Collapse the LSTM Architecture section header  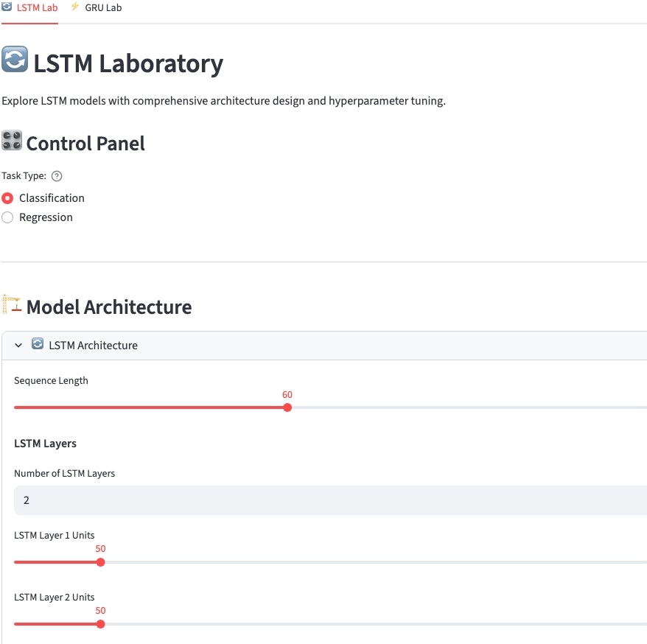coord(93,346)
